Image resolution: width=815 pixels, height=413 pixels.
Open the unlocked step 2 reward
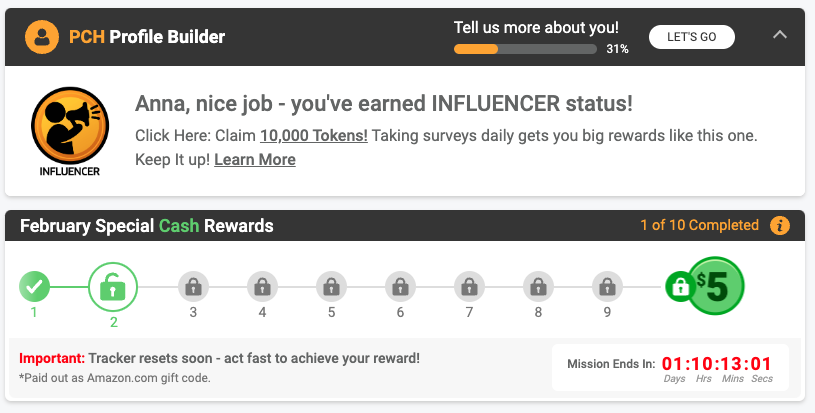[x=113, y=287]
